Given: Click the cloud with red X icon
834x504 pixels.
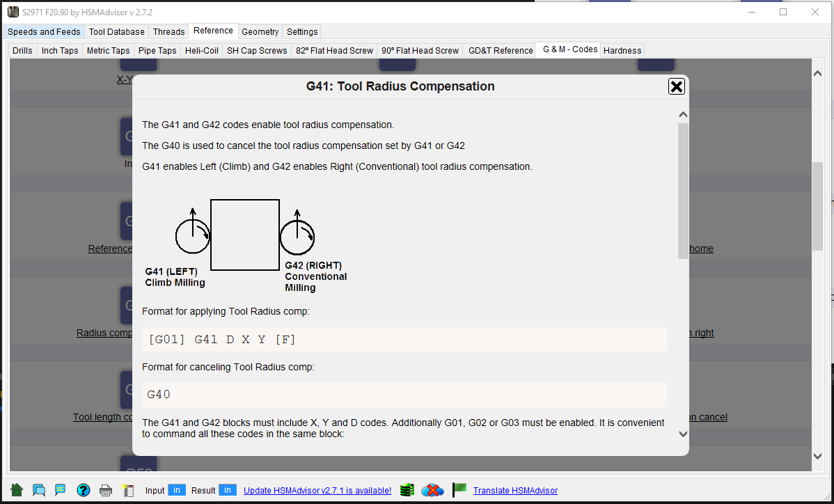Looking at the screenshot, I should pyautogui.click(x=432, y=490).
